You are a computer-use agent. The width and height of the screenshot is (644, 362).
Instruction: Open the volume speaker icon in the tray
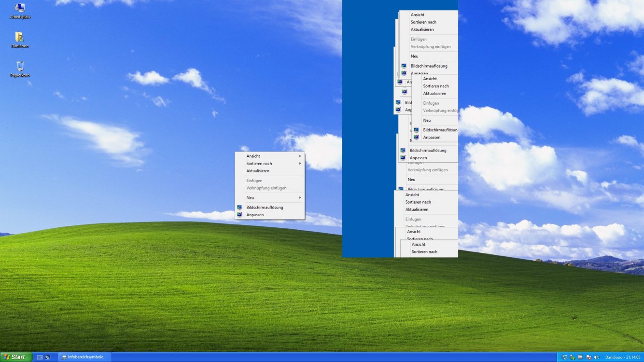point(596,357)
